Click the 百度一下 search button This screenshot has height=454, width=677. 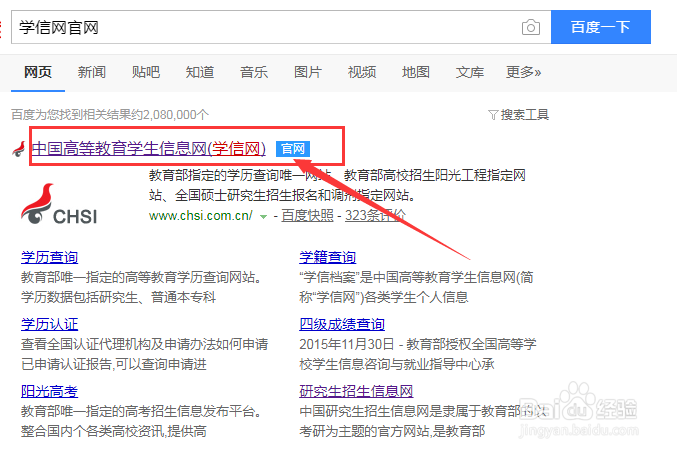[601, 27]
